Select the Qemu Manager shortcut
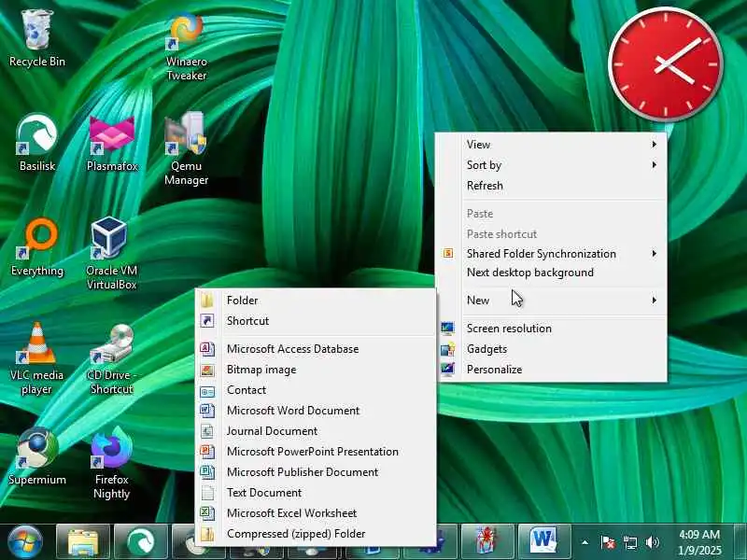Viewport: 747px width, 560px height. (x=186, y=148)
